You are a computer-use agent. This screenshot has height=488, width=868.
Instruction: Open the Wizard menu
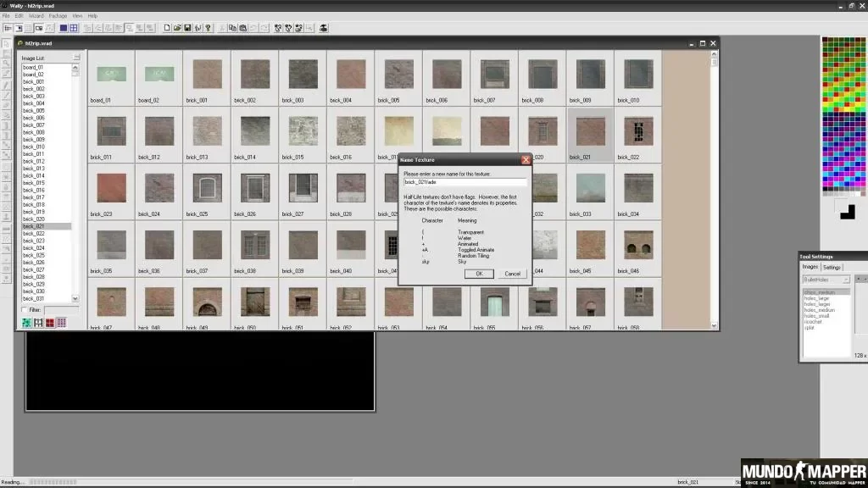[36, 16]
